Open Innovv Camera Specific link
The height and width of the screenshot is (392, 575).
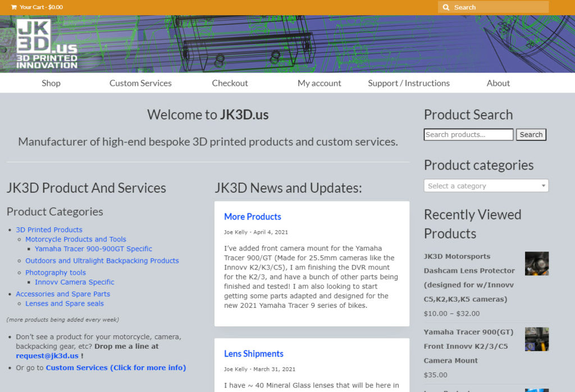[75, 282]
